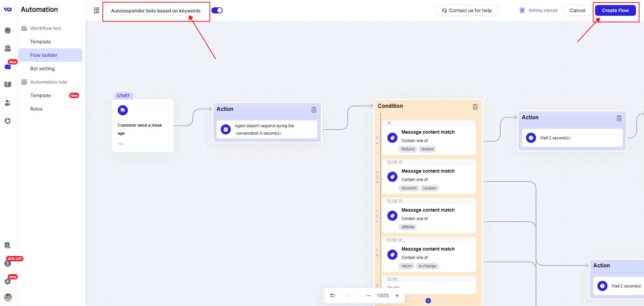
Task: Move condition 1 down with its chevron
Action: 377,143
